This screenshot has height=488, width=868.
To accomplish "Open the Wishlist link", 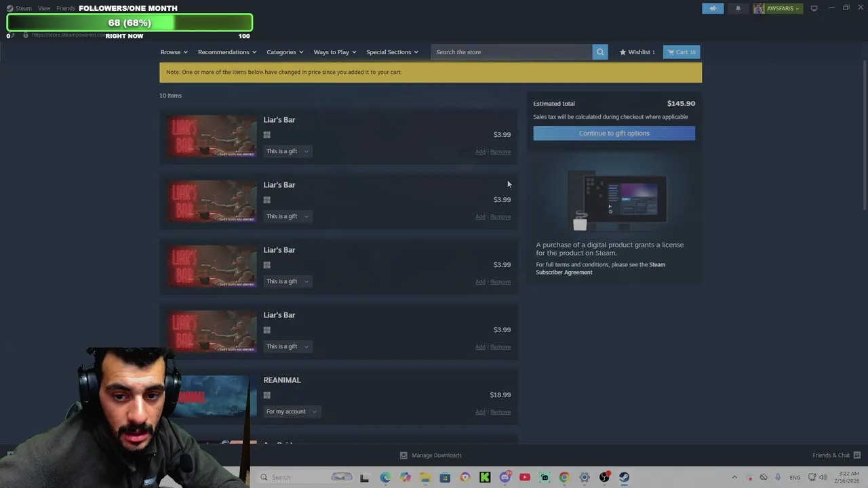I will pos(637,52).
